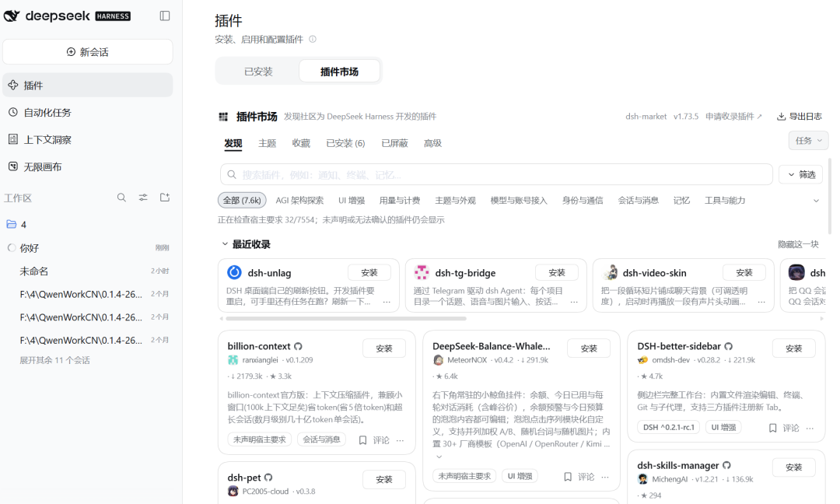Open more options on dsh-unlag card
Screen dimensions: 840x504
[x=387, y=302]
